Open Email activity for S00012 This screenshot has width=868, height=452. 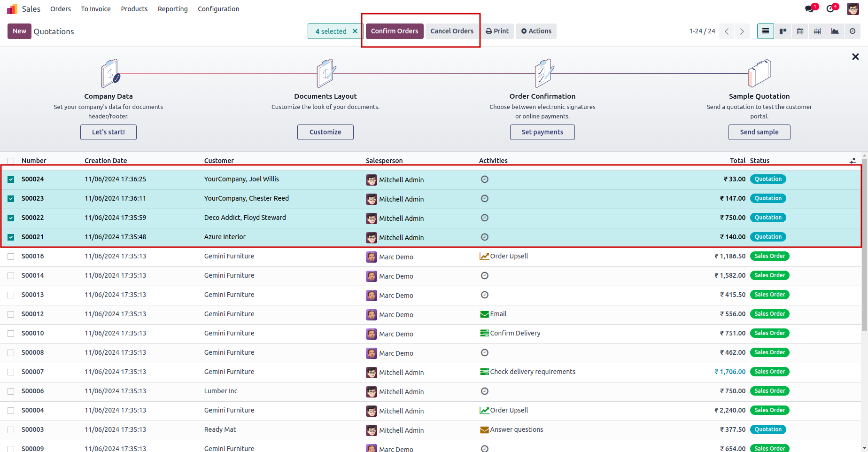point(493,314)
